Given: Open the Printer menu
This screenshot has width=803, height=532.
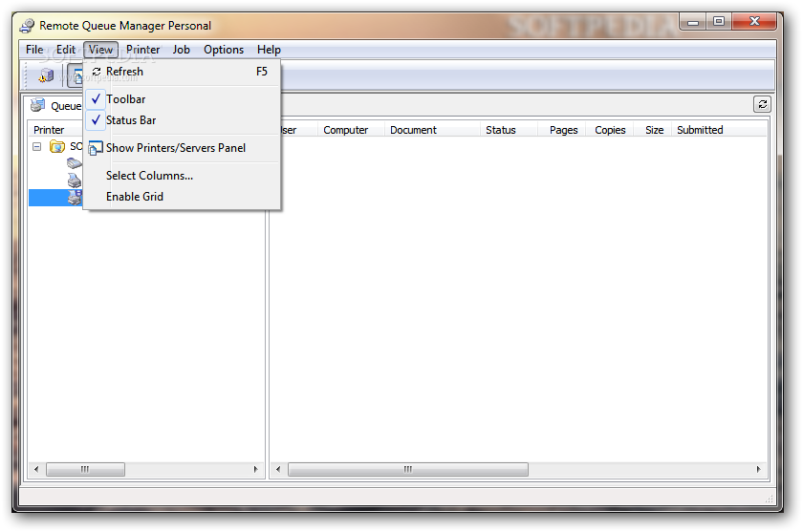Looking at the screenshot, I should [x=142, y=50].
